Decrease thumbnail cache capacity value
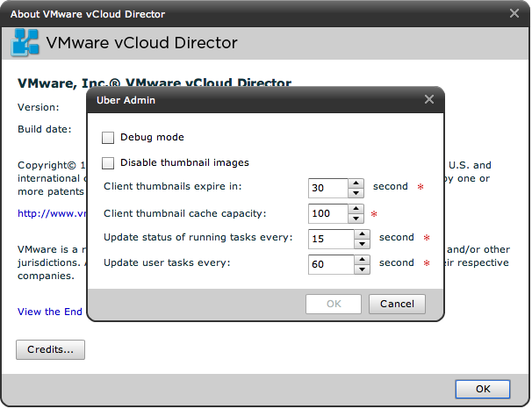Image resolution: width=532 pixels, height=409 pixels. (x=356, y=219)
